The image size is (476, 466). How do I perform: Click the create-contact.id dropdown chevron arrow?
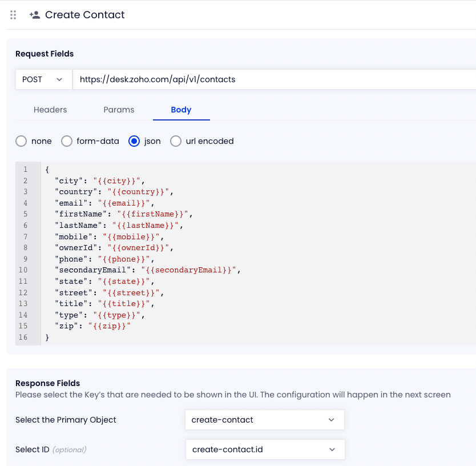pyautogui.click(x=332, y=449)
